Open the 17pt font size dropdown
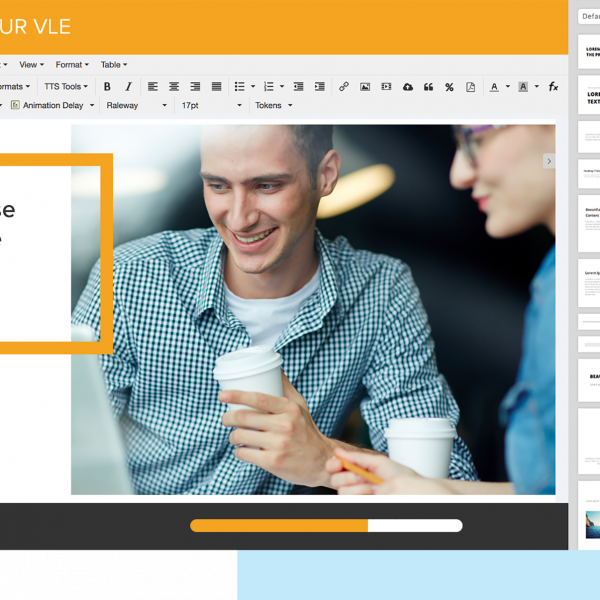 pyautogui.click(x=210, y=105)
